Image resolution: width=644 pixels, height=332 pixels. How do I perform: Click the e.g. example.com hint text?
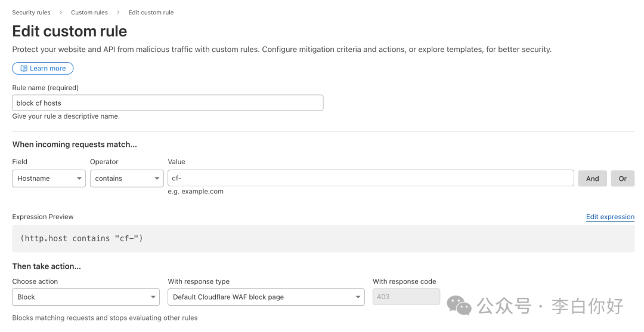click(196, 192)
